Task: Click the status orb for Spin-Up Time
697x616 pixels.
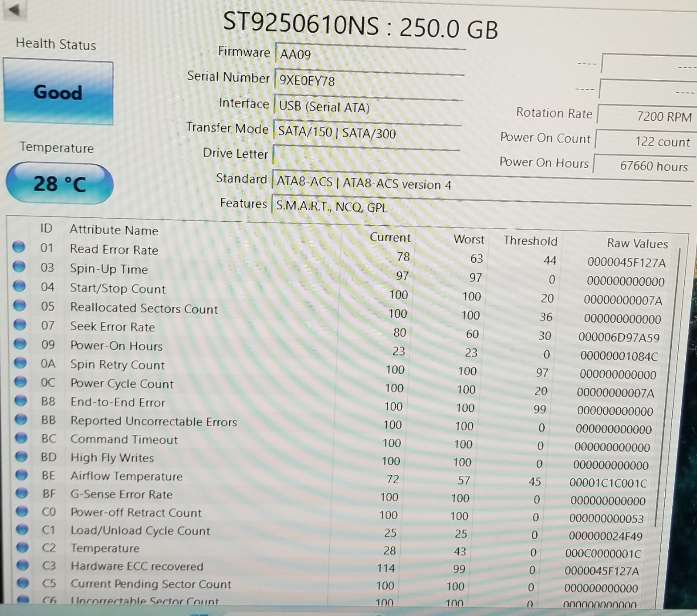Action: [19, 267]
